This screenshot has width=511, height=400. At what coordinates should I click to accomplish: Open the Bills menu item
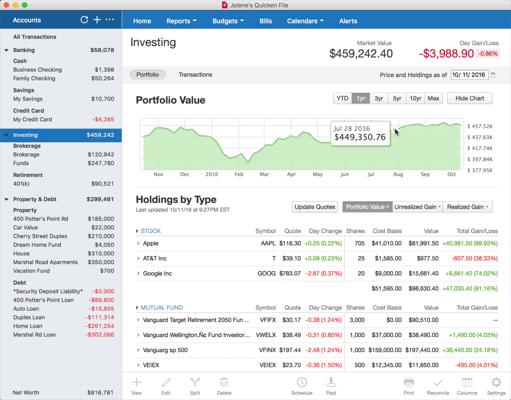tap(266, 21)
